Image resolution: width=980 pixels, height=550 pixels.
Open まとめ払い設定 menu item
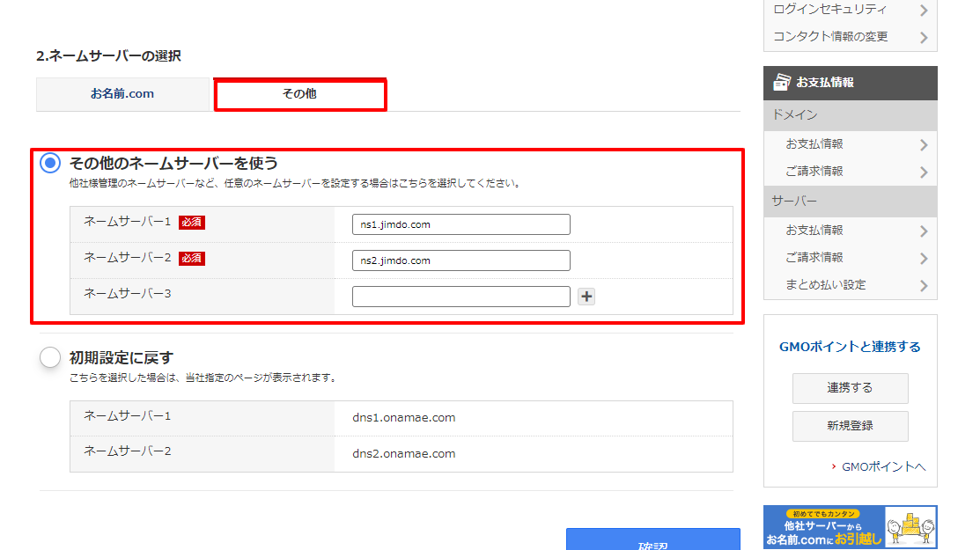point(825,285)
